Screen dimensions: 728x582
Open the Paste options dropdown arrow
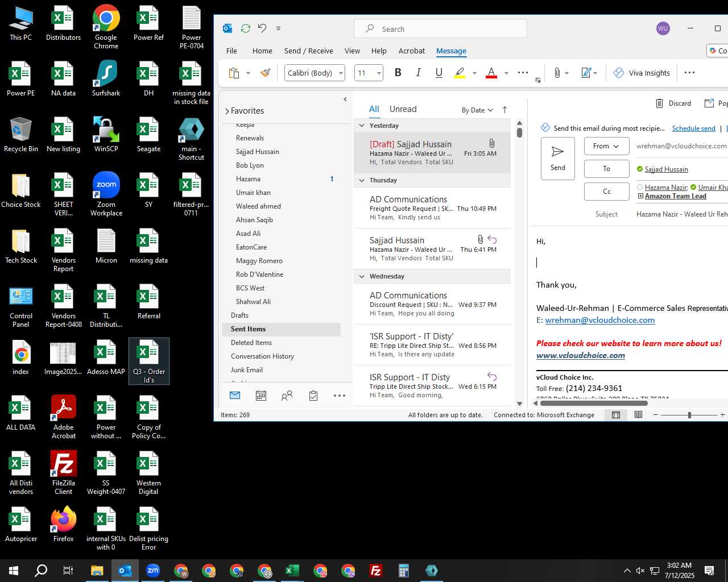[x=248, y=73]
